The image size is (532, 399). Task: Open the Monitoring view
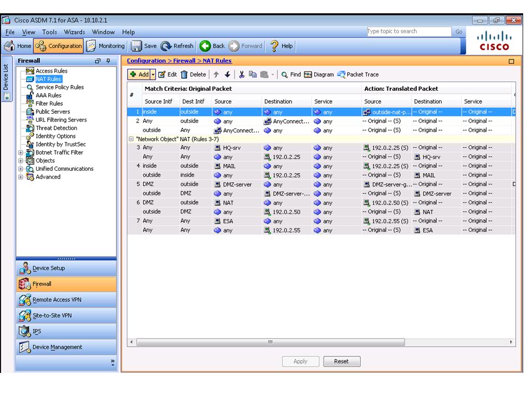105,46
